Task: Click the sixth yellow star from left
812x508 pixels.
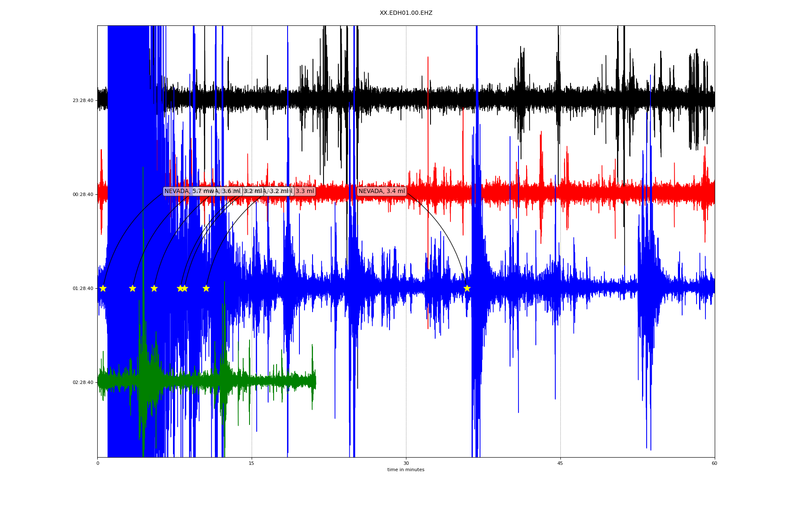Action: coord(206,288)
